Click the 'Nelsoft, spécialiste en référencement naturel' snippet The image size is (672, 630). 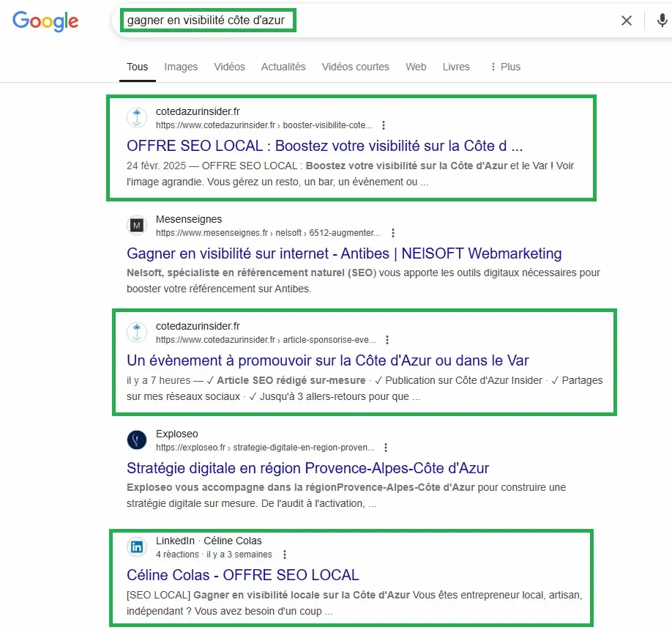point(363,281)
